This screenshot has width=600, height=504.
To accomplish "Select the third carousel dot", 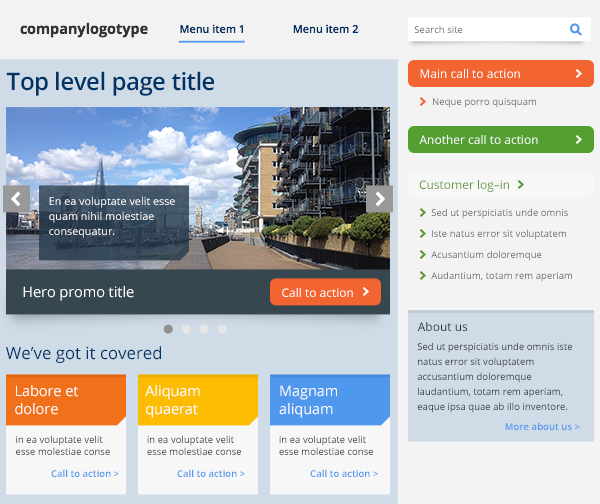I will coord(204,329).
